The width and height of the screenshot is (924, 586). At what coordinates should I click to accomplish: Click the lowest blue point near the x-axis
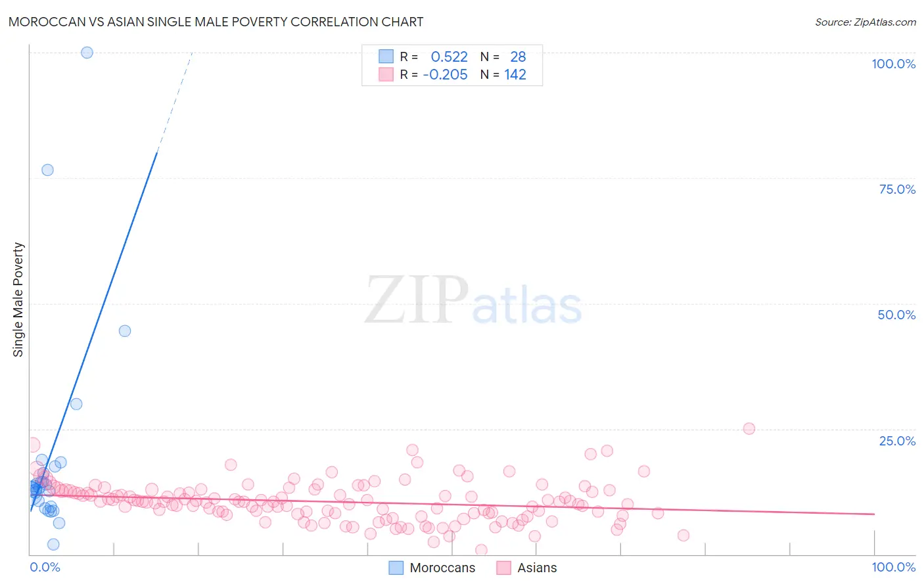tap(53, 544)
